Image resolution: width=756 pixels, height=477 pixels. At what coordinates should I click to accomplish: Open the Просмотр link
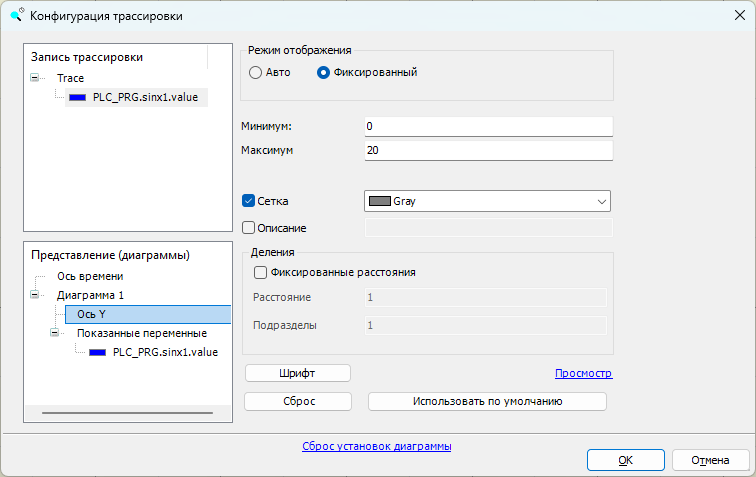coord(583,373)
